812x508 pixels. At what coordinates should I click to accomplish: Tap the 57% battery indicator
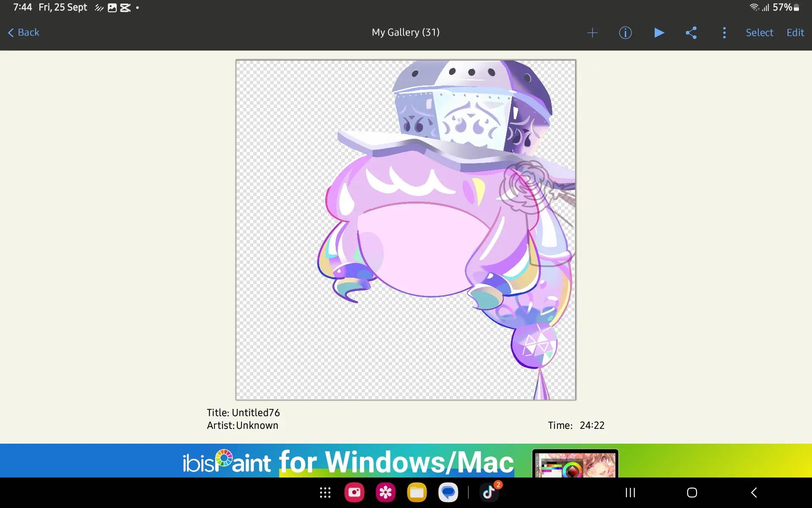[x=786, y=7]
